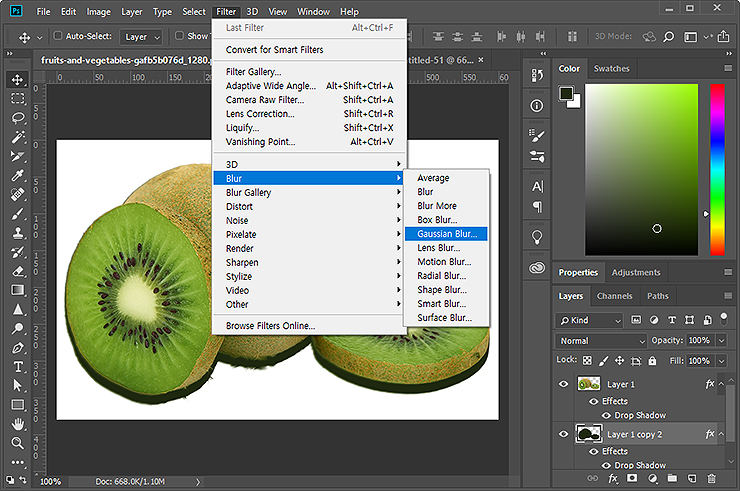740x491 pixels.
Task: Select the Horizontal Type tool
Action: tap(17, 367)
